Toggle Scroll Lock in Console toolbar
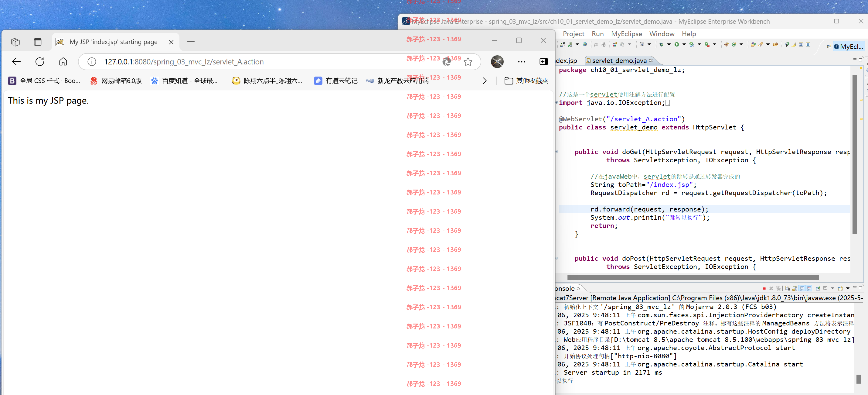This screenshot has width=868, height=395. [795, 289]
